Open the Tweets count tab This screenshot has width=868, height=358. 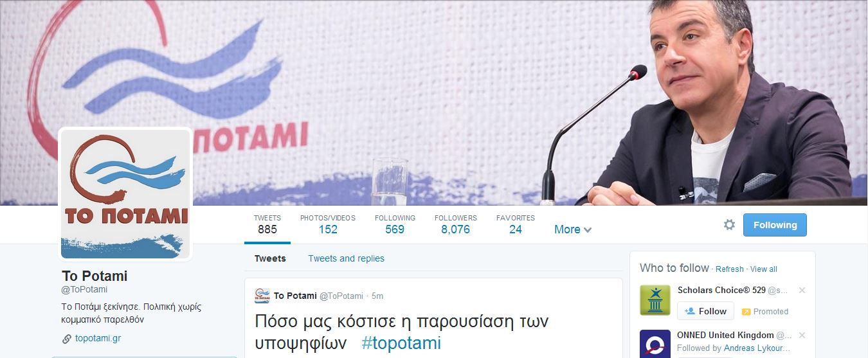click(267, 224)
